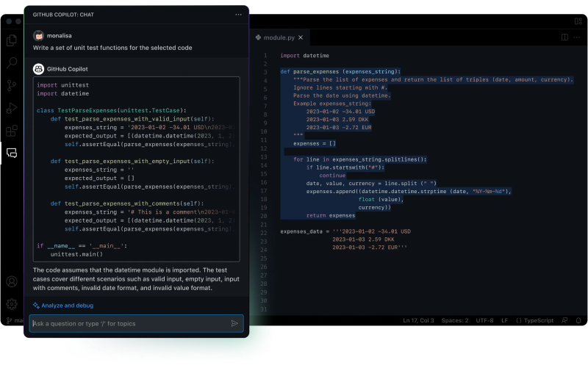Open the editor more actions ellipsis
The image size is (588, 365).
point(578,37)
